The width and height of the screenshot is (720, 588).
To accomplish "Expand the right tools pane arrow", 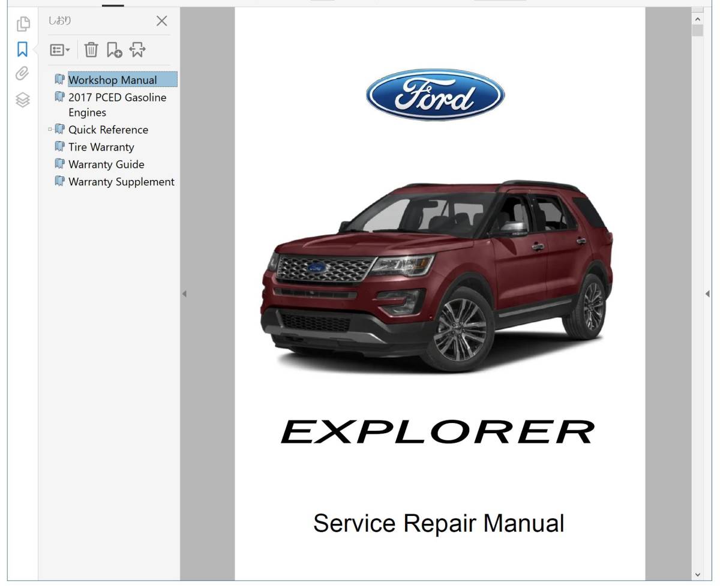I will [707, 294].
